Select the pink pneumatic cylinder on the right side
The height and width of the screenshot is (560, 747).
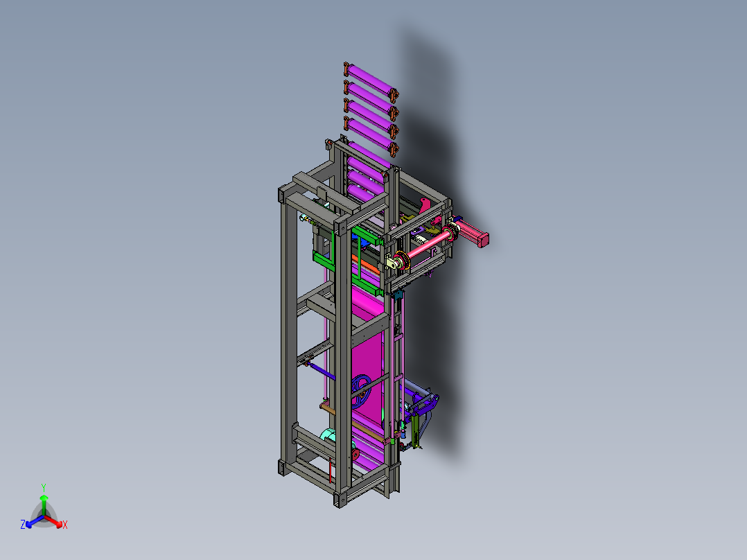click(471, 231)
